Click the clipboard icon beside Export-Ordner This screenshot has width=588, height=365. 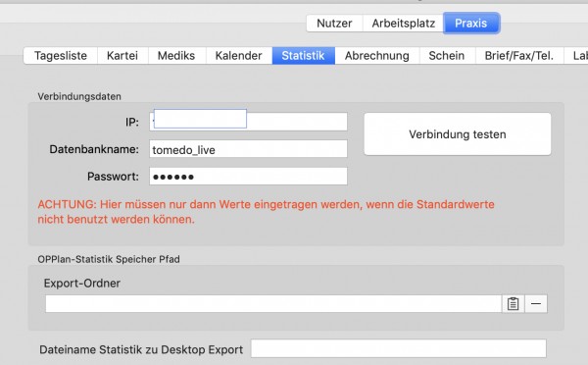point(513,303)
